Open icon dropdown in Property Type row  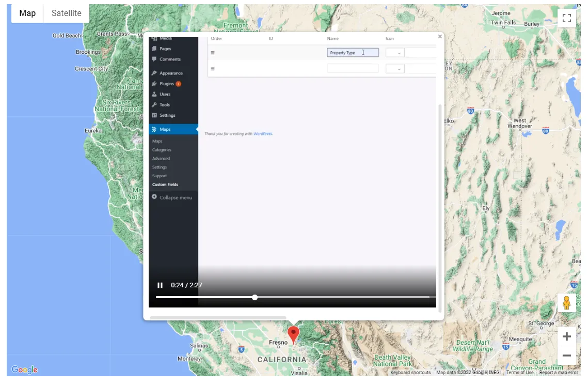(x=395, y=53)
